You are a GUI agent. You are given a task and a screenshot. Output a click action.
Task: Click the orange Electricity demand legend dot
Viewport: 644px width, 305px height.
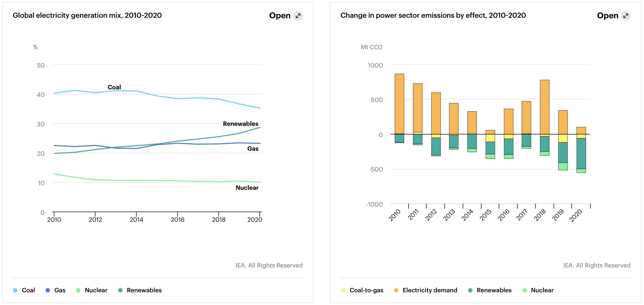[396, 290]
